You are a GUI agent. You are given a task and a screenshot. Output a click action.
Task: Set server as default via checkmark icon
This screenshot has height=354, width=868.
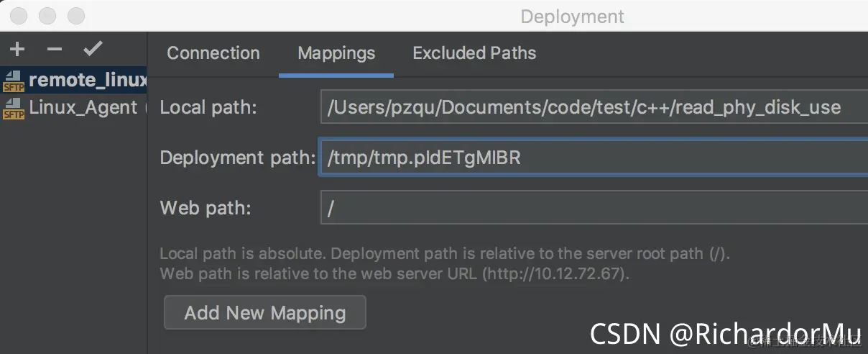click(93, 49)
